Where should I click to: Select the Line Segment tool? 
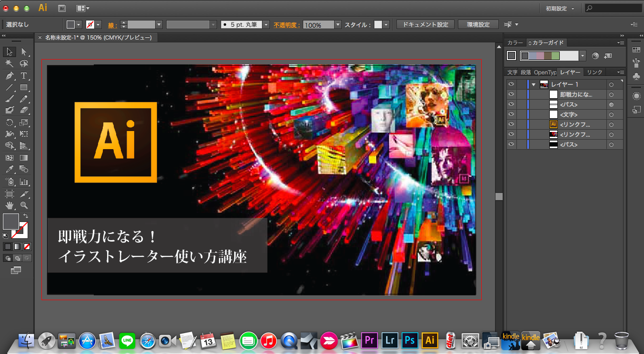(10, 87)
